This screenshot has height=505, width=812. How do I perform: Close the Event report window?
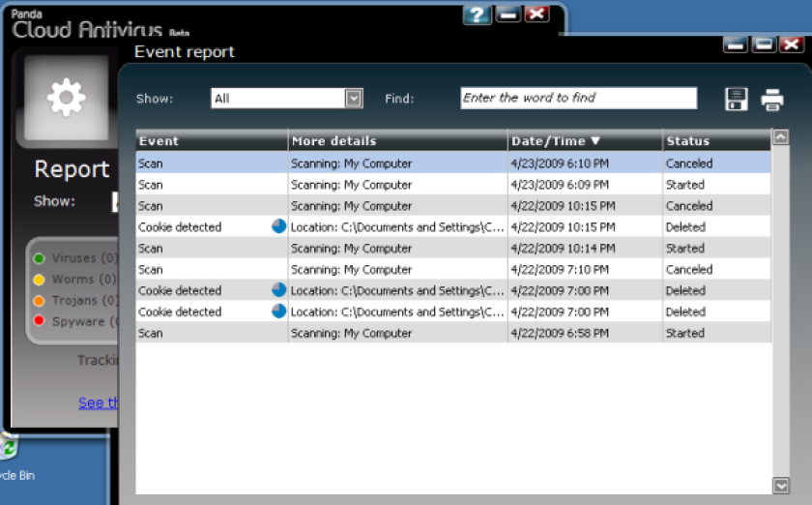point(792,45)
